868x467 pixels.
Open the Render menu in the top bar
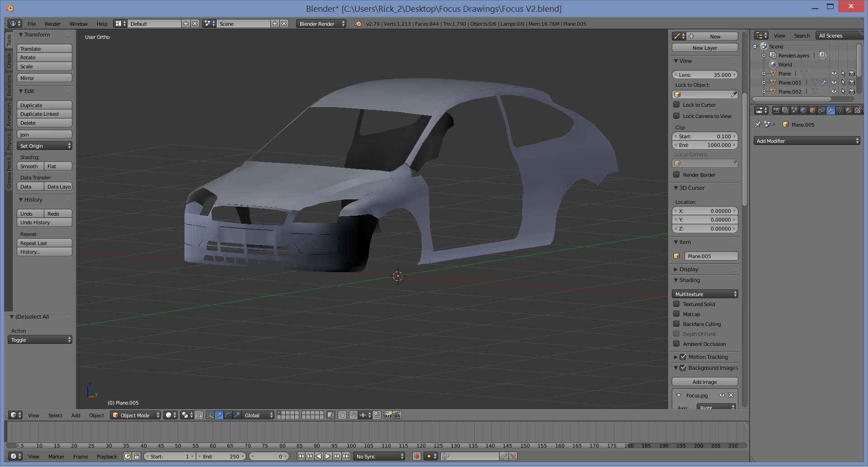(x=52, y=24)
